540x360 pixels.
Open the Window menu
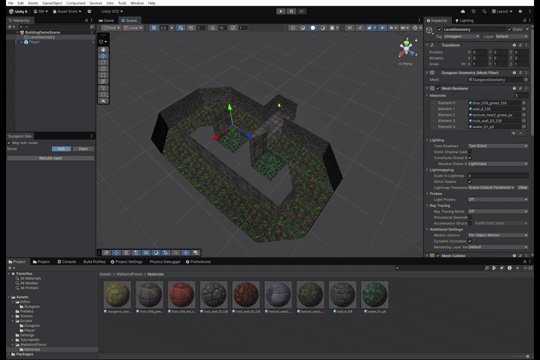pyautogui.click(x=137, y=3)
